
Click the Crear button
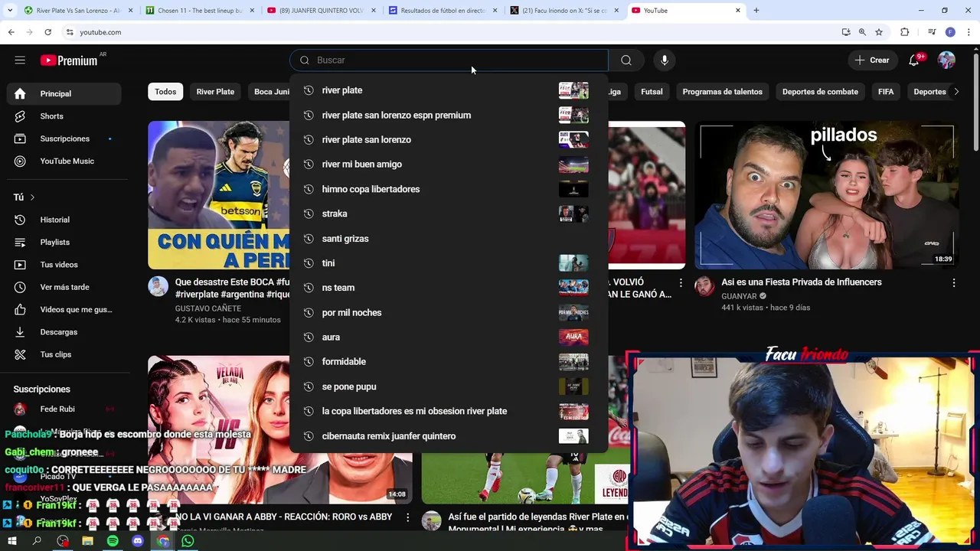pos(872,60)
